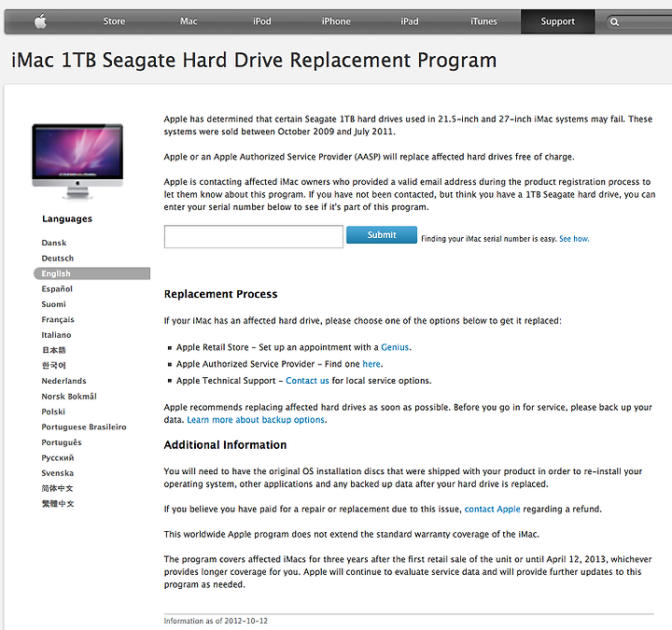The height and width of the screenshot is (630, 672).
Task: Switch language to Français
Action: (58, 320)
